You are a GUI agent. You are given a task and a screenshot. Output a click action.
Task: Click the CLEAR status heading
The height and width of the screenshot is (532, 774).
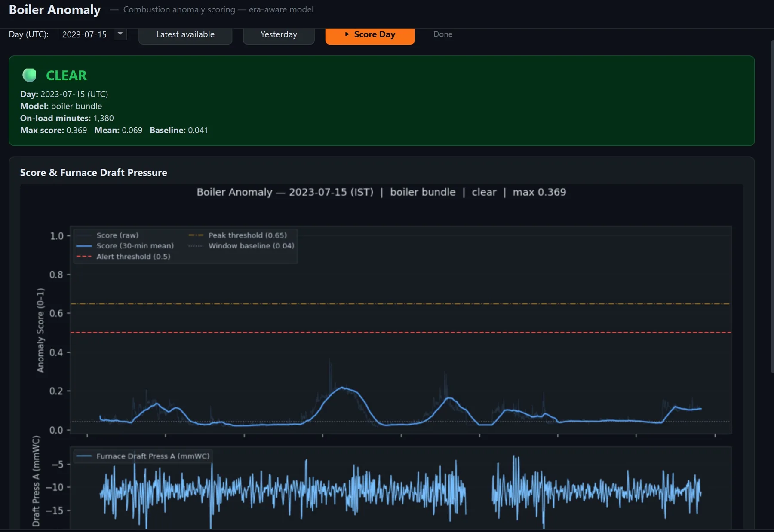(x=66, y=76)
